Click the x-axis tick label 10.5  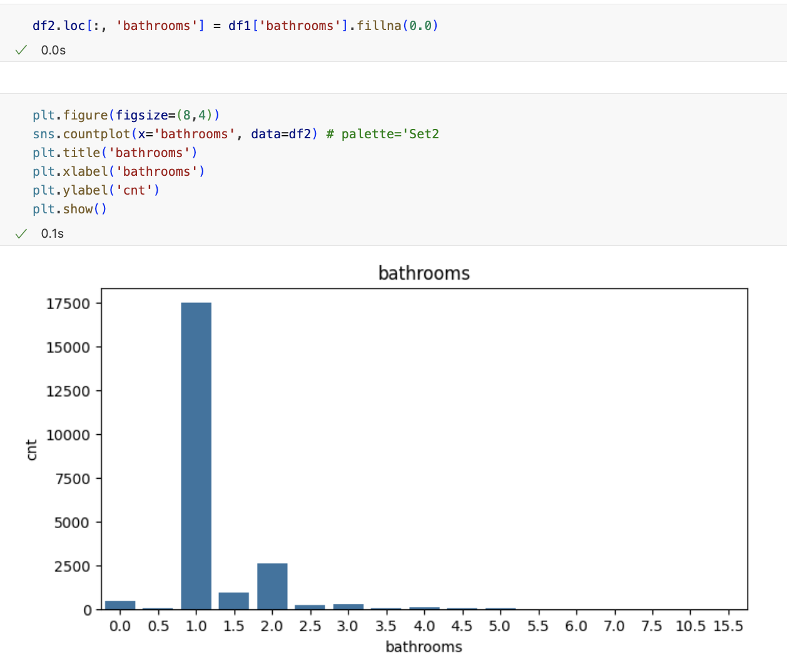691,626
